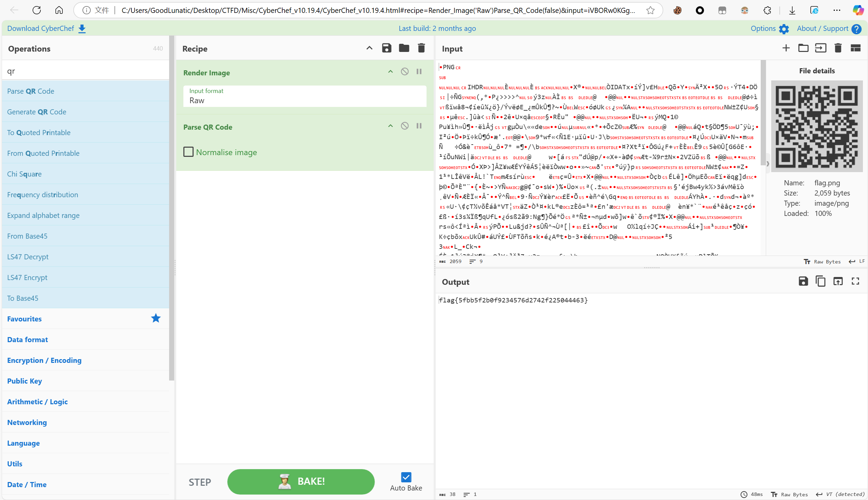This screenshot has width=868, height=500.
Task: Save the output to a file
Action: pos(803,281)
